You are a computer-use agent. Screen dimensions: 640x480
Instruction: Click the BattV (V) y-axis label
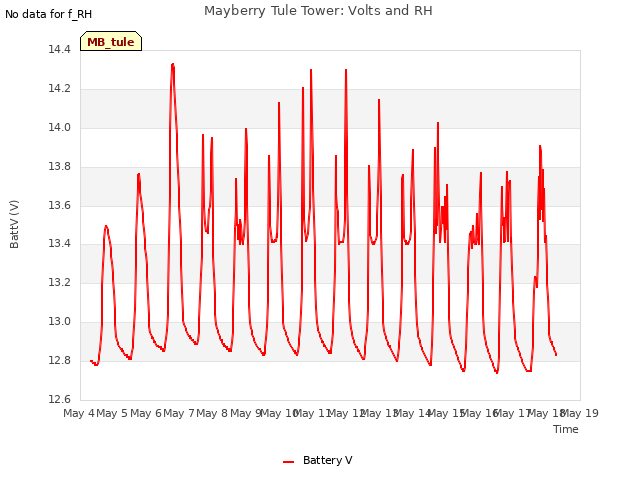(x=14, y=224)
